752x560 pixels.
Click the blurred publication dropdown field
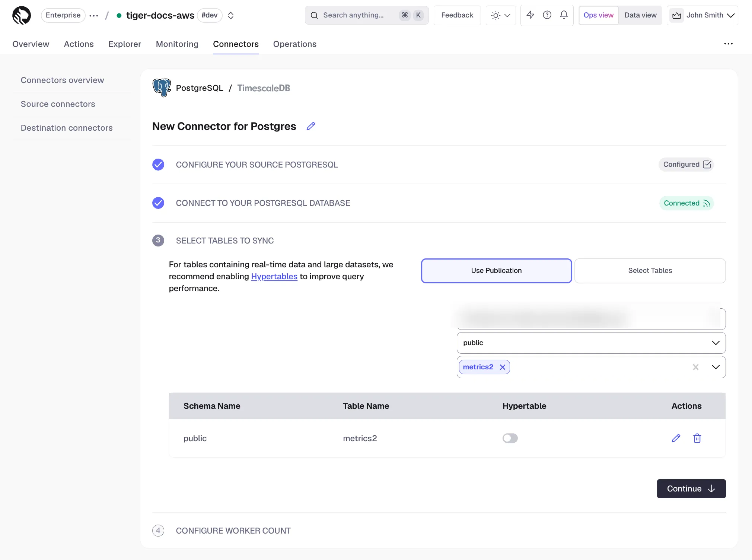click(591, 319)
